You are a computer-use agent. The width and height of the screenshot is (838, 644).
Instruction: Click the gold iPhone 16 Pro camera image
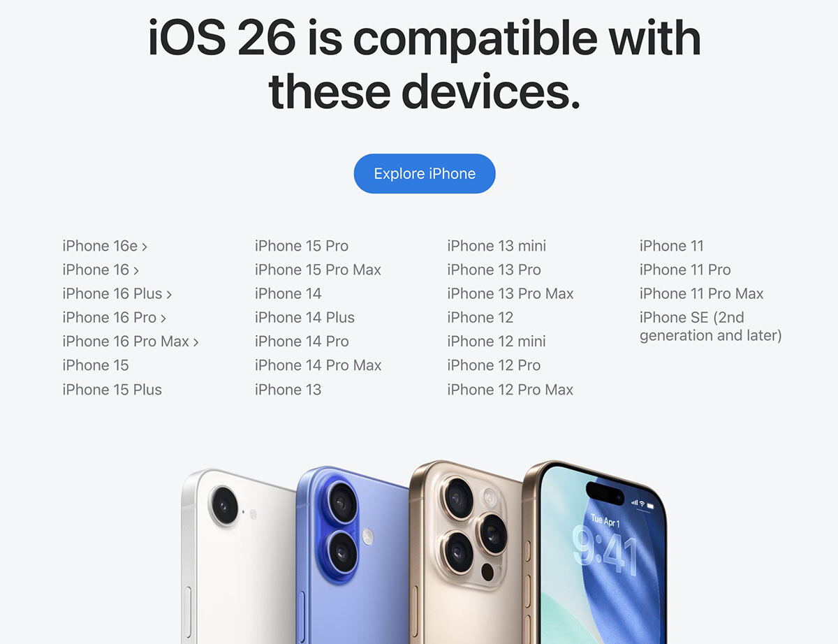pyautogui.click(x=466, y=552)
